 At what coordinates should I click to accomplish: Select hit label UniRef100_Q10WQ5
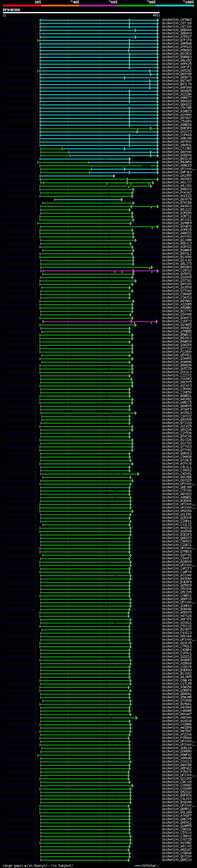177,325
